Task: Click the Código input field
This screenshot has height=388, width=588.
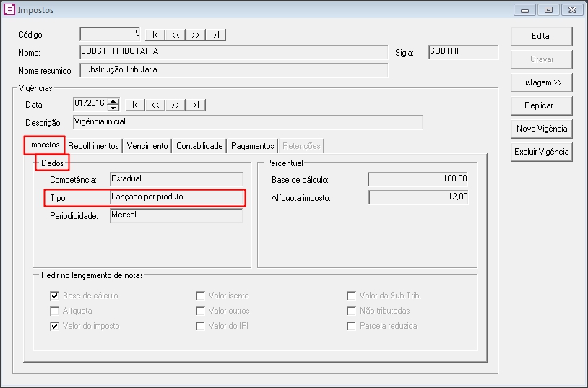Action: (111, 34)
